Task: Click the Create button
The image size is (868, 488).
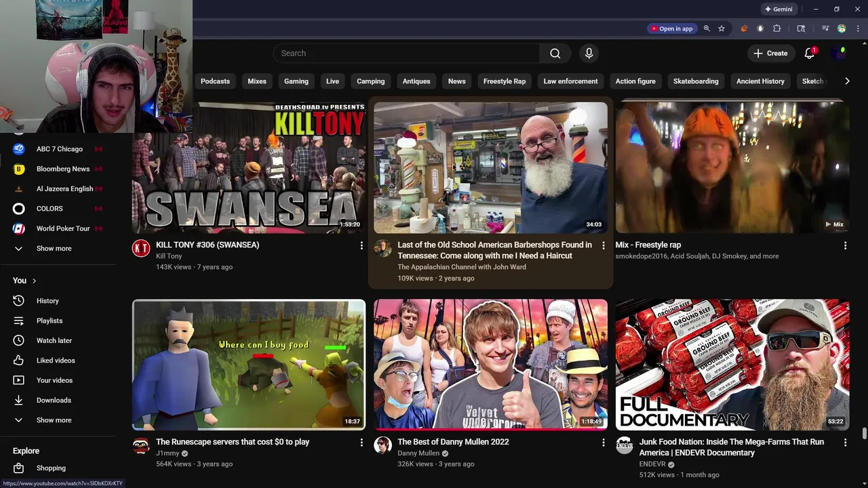Action: [770, 53]
